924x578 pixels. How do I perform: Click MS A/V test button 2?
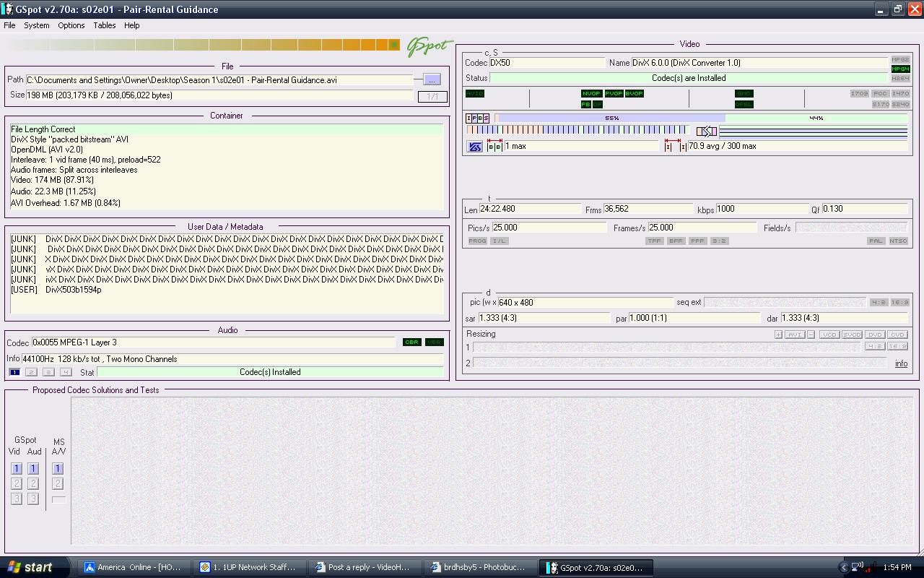point(58,484)
